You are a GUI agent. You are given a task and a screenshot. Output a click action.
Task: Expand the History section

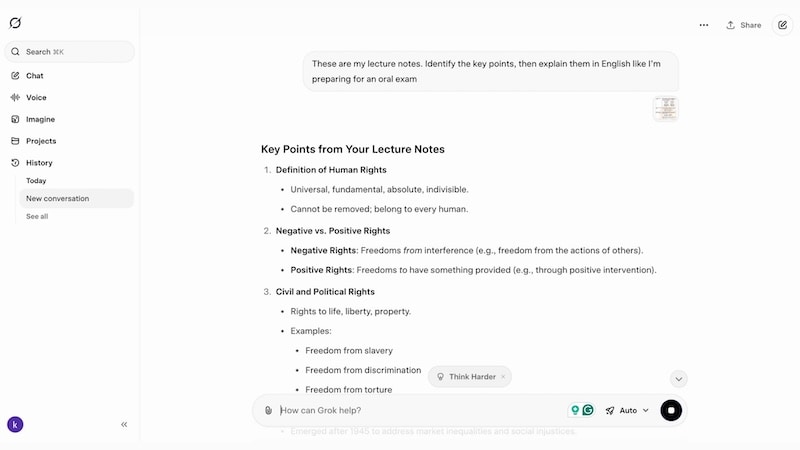tap(39, 163)
